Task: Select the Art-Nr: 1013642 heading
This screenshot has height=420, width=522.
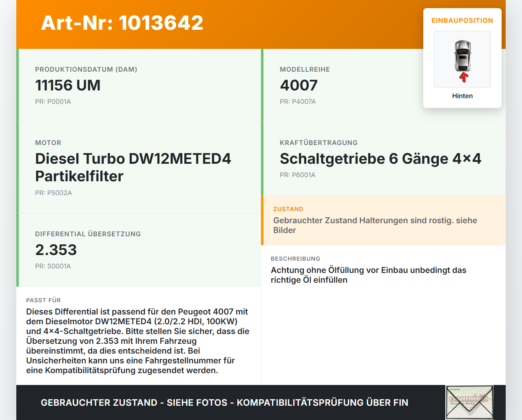Action: (x=122, y=23)
